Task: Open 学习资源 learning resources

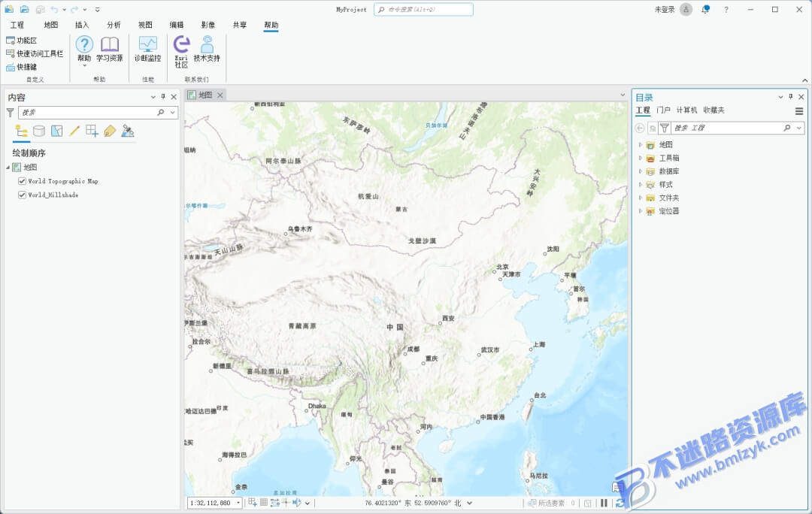Action: 109,49
